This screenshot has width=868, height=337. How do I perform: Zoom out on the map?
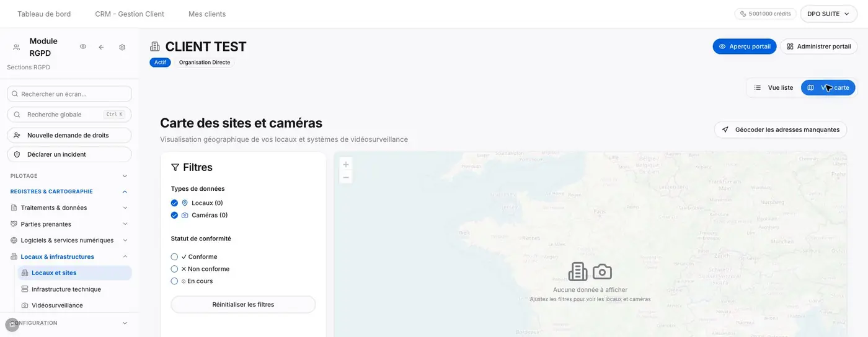click(x=346, y=177)
